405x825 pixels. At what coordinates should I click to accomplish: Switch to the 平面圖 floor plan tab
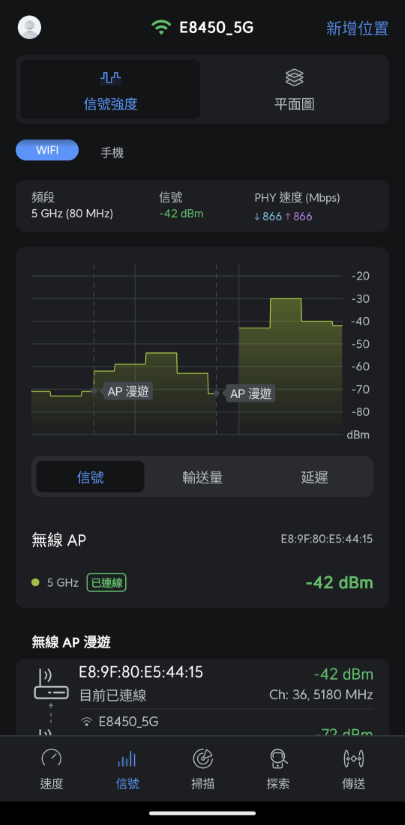(295, 89)
